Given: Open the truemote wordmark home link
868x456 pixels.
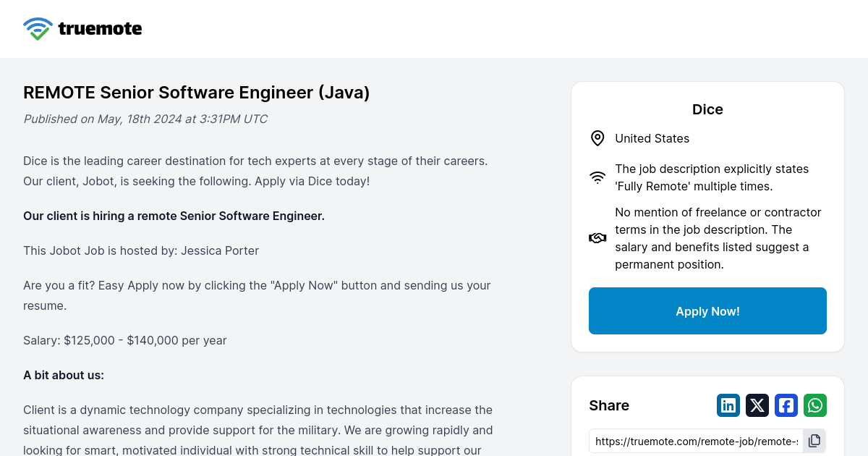Looking at the screenshot, I should click(x=100, y=29).
